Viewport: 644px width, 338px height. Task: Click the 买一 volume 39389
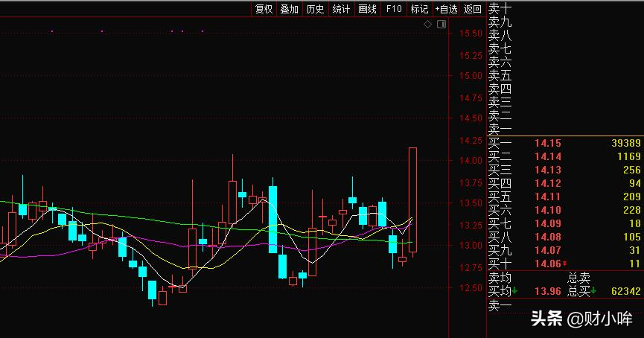pyautogui.click(x=626, y=144)
